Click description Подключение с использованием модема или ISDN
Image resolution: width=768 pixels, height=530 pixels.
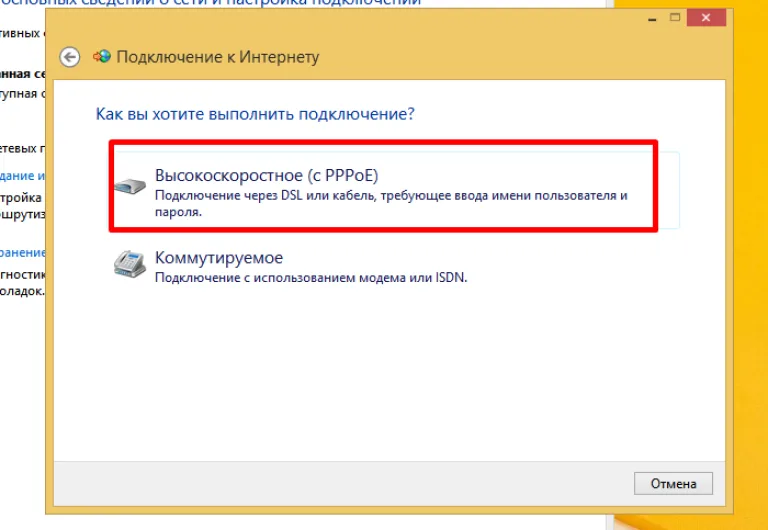[x=311, y=278]
